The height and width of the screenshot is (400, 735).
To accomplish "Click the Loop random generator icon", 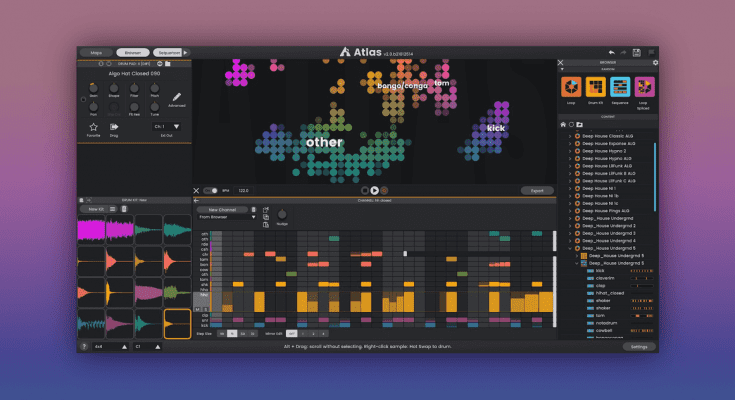I will (571, 87).
